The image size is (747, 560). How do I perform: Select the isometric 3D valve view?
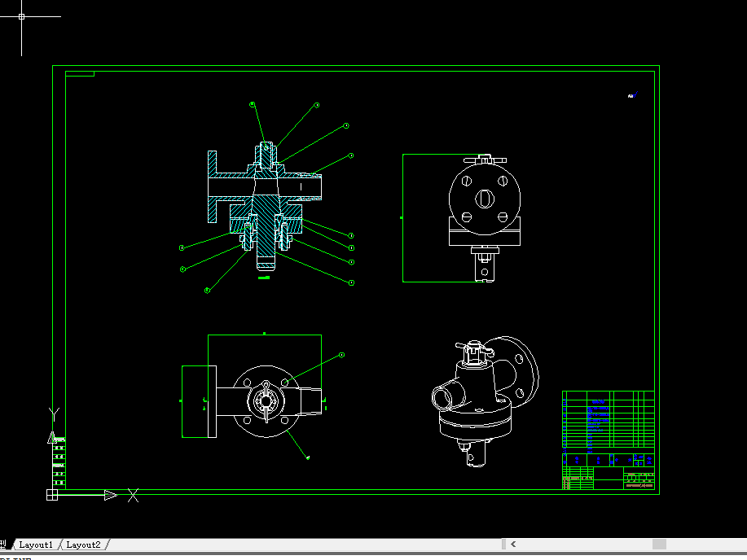point(485,401)
